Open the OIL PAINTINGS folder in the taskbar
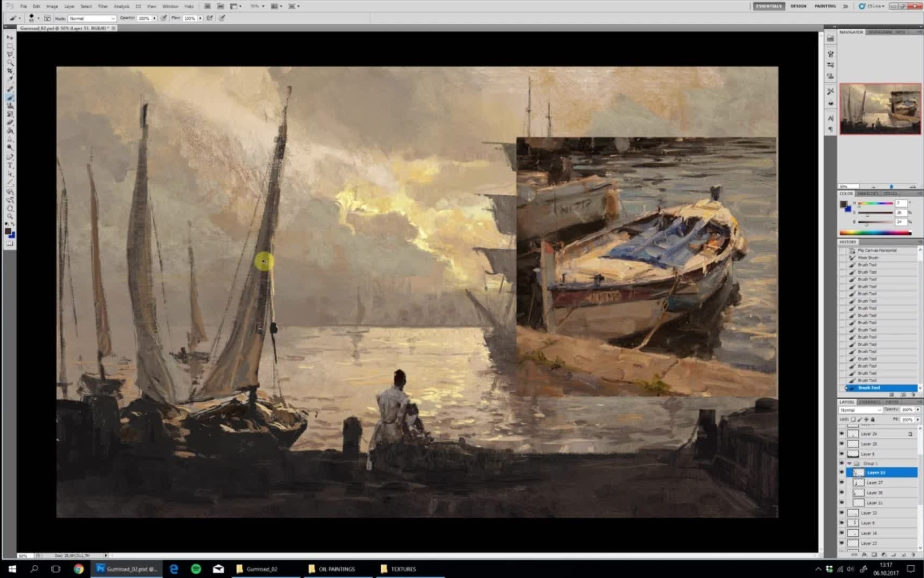The width and height of the screenshot is (924, 578). point(336,569)
